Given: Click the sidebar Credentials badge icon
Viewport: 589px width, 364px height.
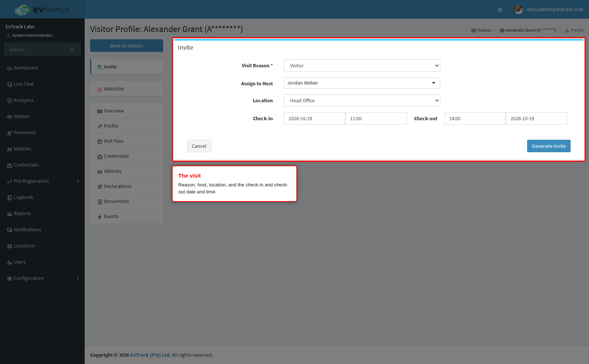Looking at the screenshot, I should (10, 165).
